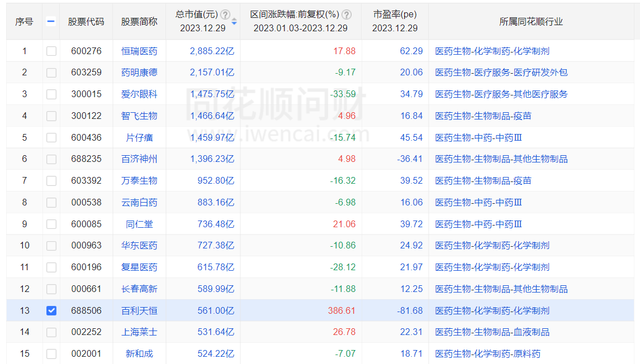640x364 pixels.
Task: Click stock code 002001
Action: point(86,354)
